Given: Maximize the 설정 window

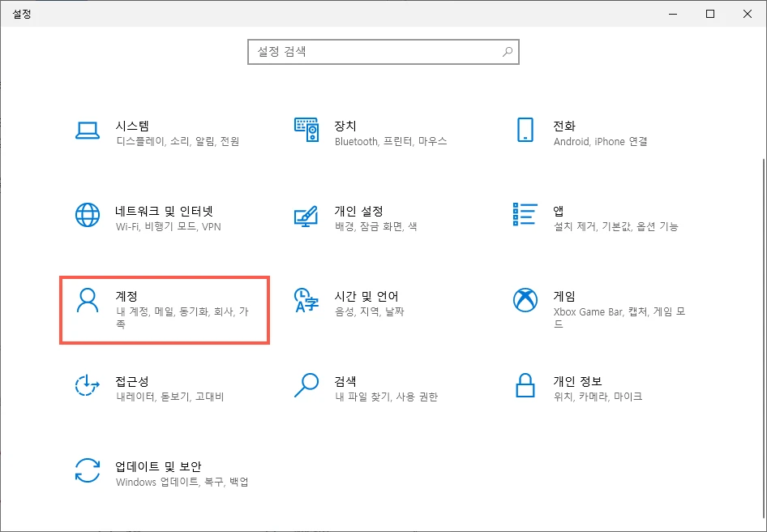Looking at the screenshot, I should pos(710,14).
